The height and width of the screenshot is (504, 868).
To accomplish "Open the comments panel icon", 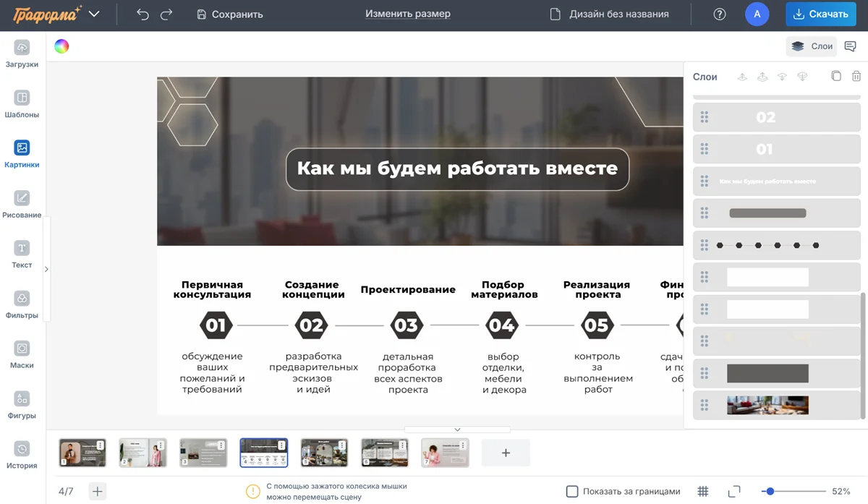I will click(851, 46).
